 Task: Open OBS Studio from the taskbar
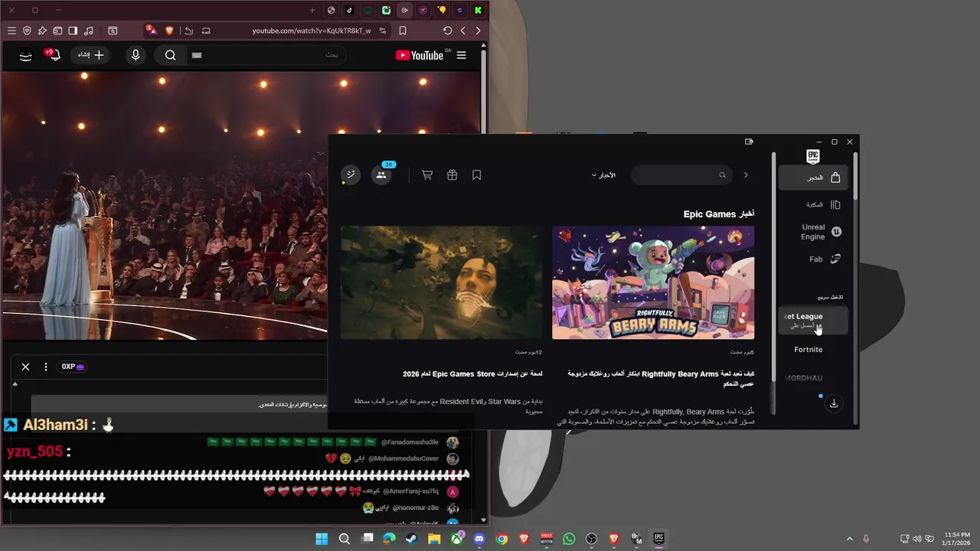tap(591, 539)
